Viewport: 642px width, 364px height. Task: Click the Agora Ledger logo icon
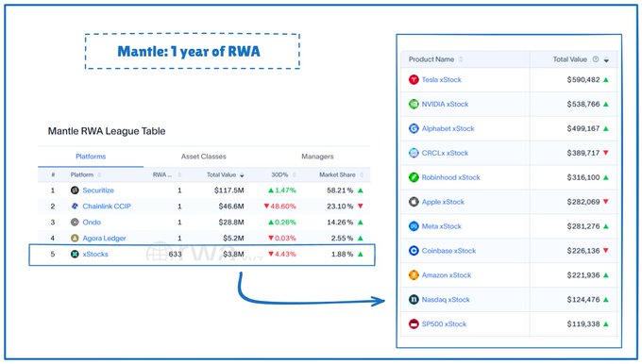pos(75,238)
